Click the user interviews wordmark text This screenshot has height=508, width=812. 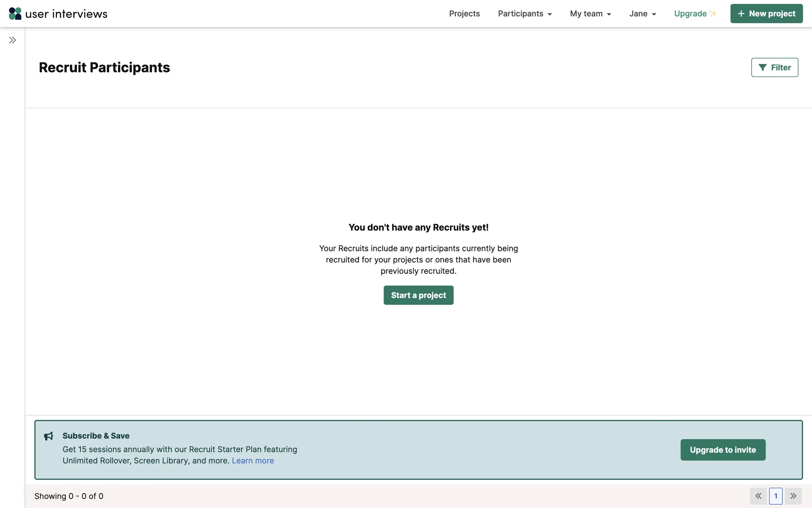(x=66, y=14)
